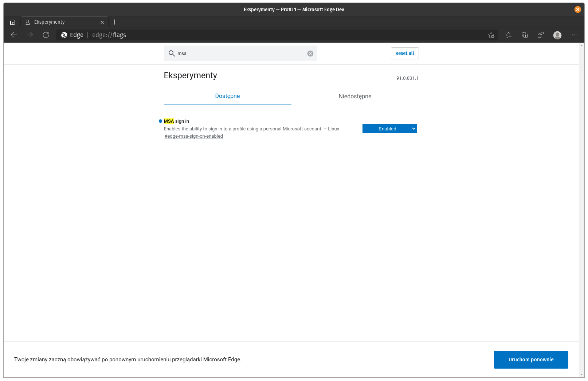Open the #edge-msa-sign-on-enabled link
Viewport: 588px width, 381px height.
[x=193, y=136]
